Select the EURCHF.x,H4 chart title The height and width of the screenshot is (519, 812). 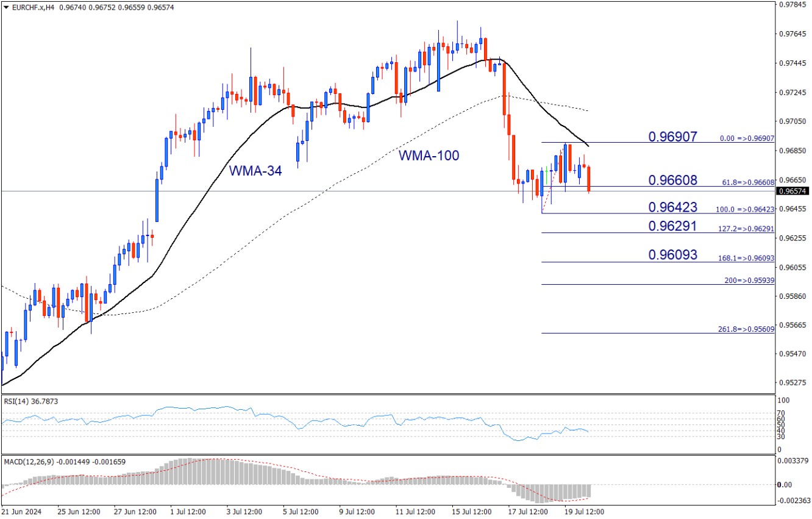point(32,7)
